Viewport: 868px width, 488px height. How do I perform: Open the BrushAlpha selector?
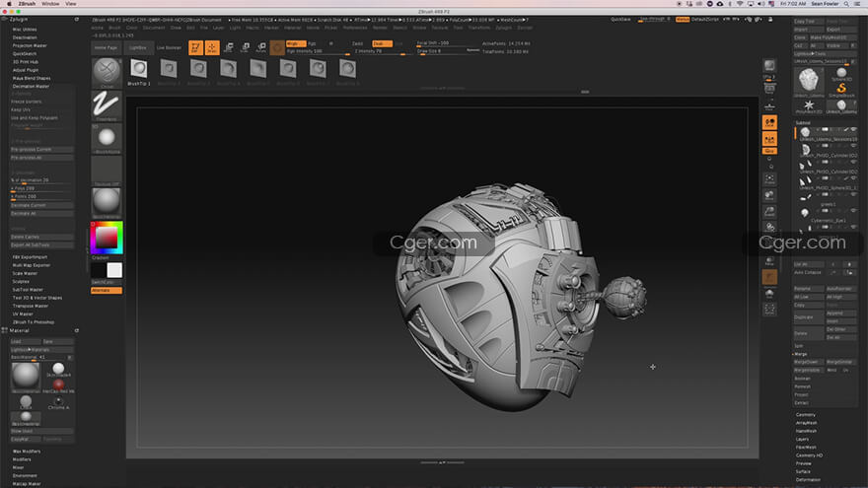(106, 137)
